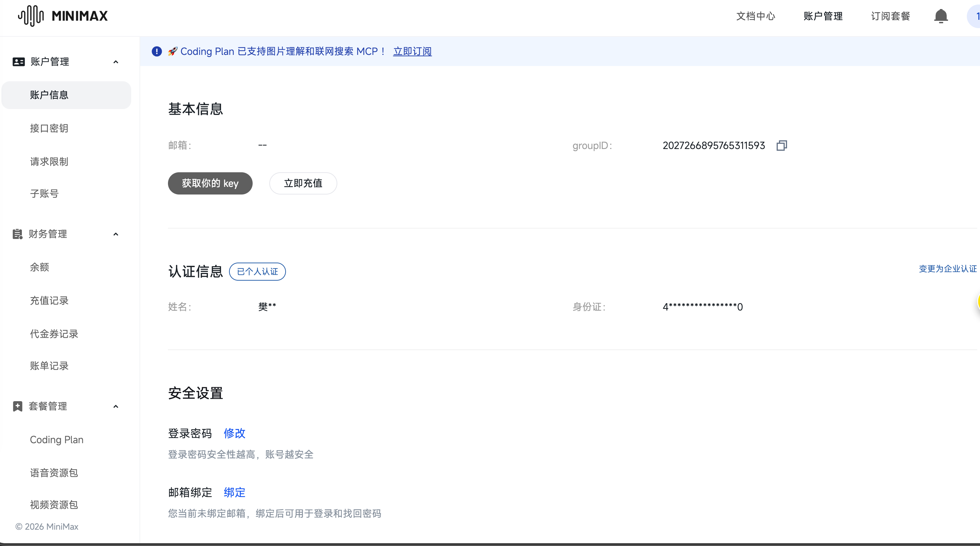
Task: Open the notification bell
Action: [x=940, y=16]
